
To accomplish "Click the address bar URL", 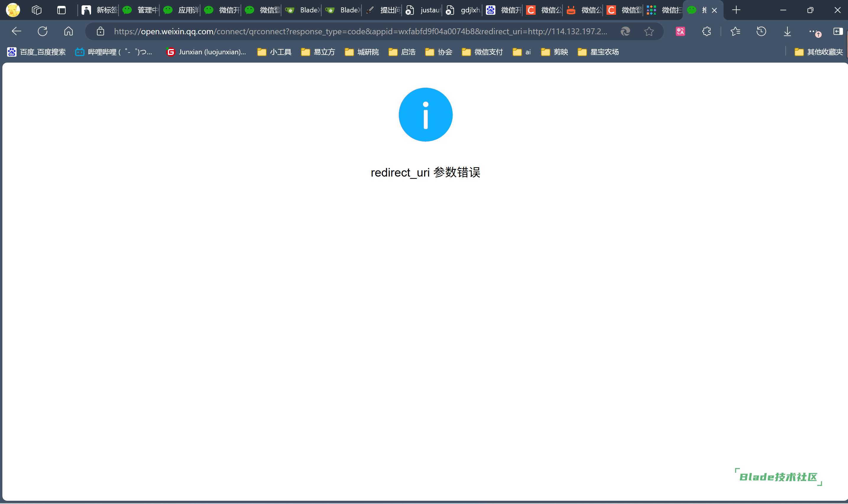I will (x=360, y=31).
